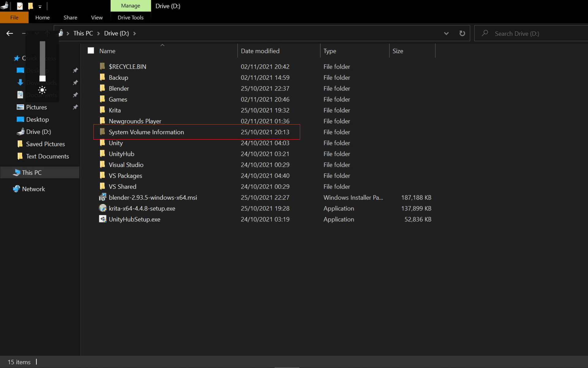Expand chevron between This PC and Drive
Viewport: 588px width, 368px height.
99,33
